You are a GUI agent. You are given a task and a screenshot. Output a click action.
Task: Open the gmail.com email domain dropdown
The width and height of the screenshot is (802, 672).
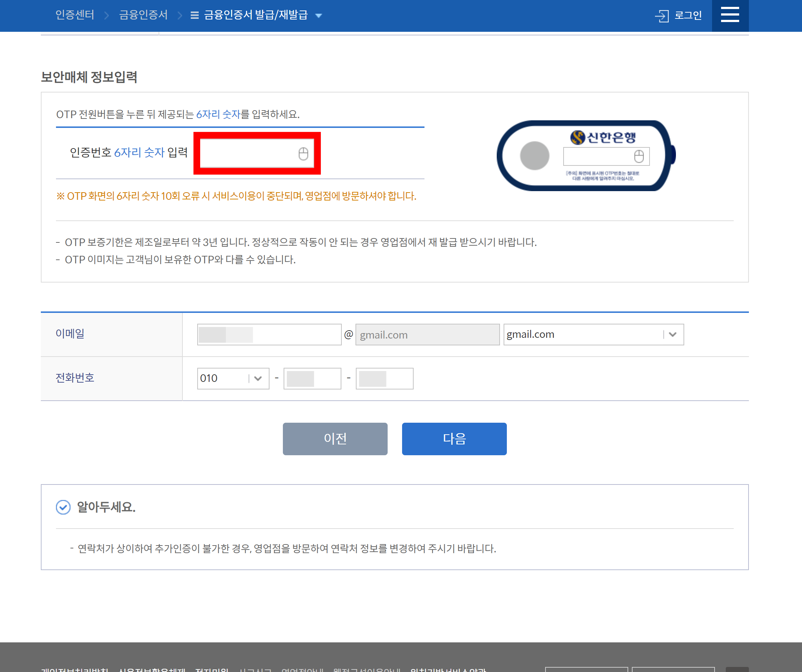593,334
